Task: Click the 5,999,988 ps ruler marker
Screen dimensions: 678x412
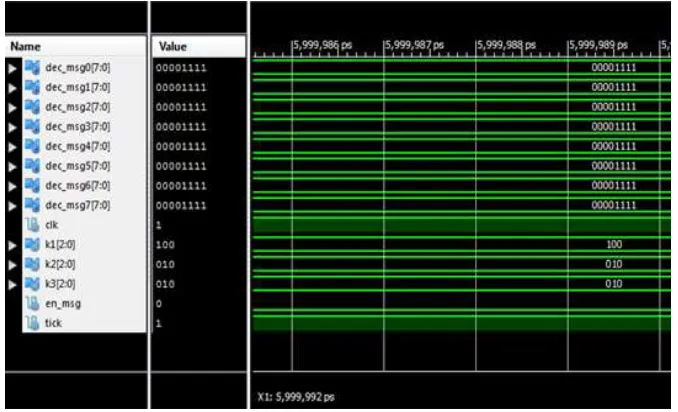Action: pos(506,45)
